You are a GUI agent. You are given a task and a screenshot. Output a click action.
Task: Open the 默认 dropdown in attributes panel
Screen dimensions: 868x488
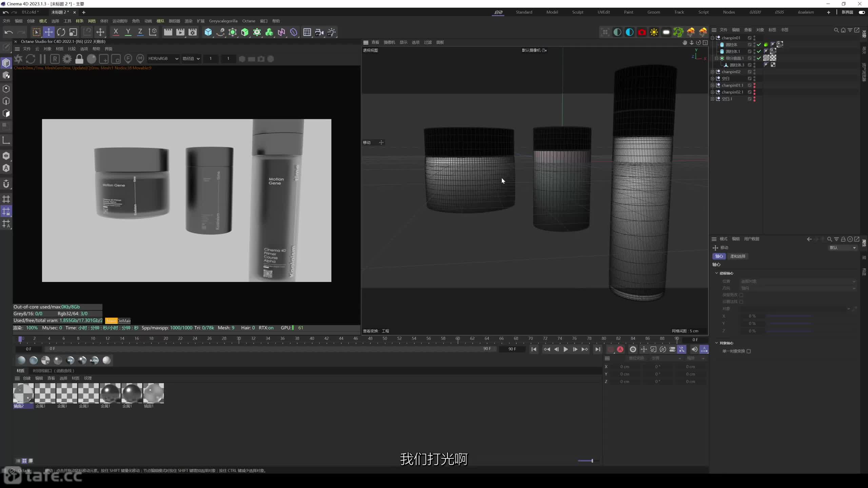tap(843, 248)
